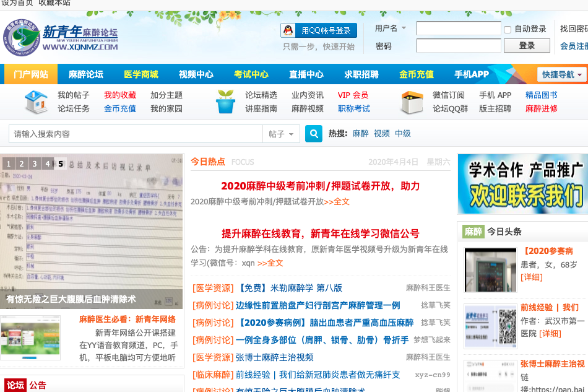Image resolution: width=588 pixels, height=392 pixels.
Task: Click the blue magnifier search button
Action: [314, 134]
